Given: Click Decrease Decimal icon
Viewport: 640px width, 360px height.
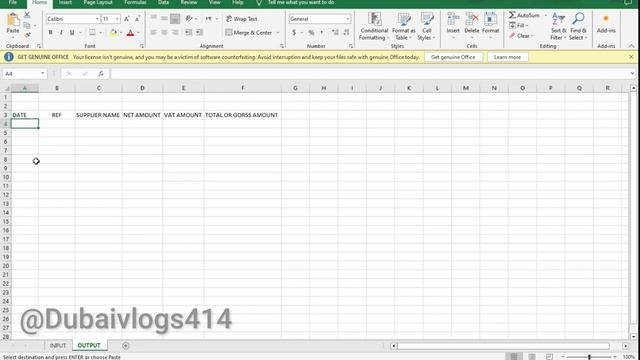Looking at the screenshot, I should (x=346, y=32).
